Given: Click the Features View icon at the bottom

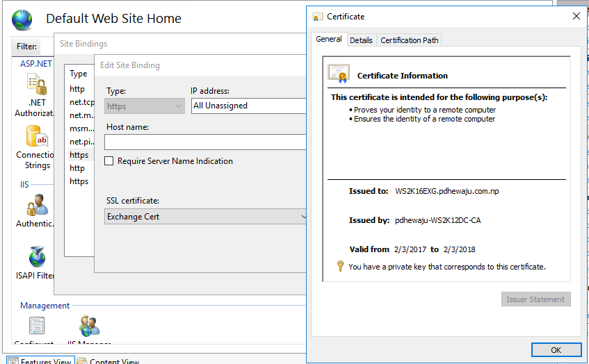Looking at the screenshot, I should 13,361.
